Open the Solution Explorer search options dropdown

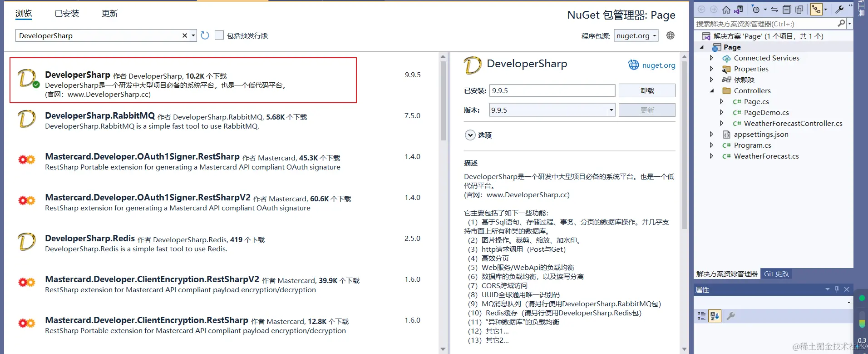point(849,23)
